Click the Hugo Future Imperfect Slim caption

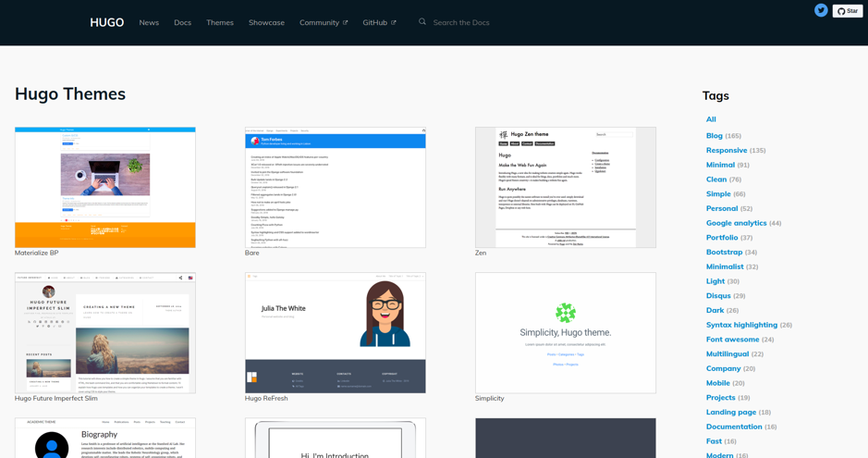pos(55,398)
